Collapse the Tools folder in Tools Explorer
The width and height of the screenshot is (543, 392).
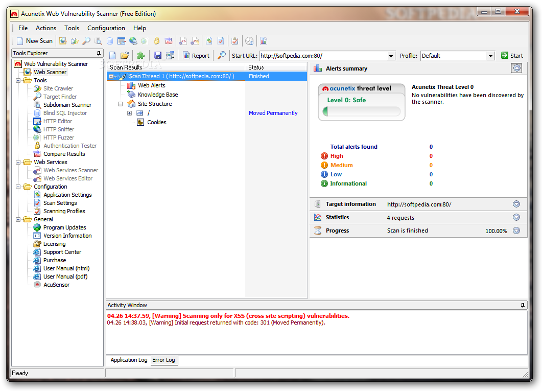coord(18,80)
